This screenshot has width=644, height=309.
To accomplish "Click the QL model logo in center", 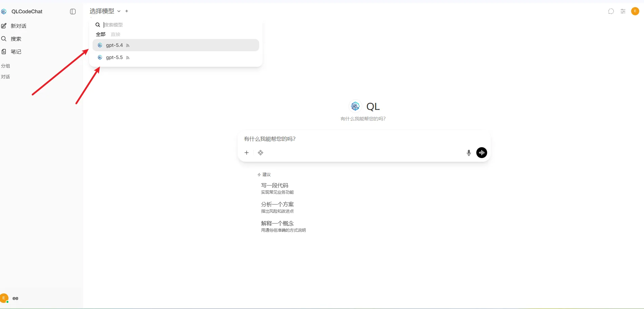I will click(x=355, y=107).
